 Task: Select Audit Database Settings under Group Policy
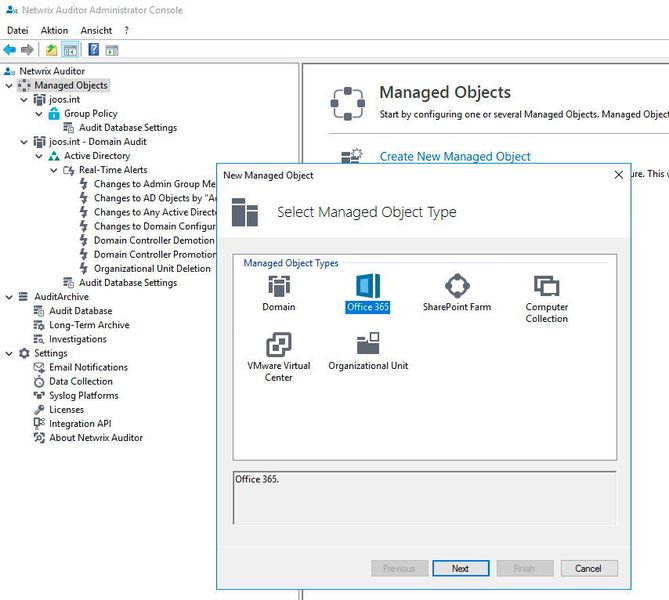(x=128, y=128)
